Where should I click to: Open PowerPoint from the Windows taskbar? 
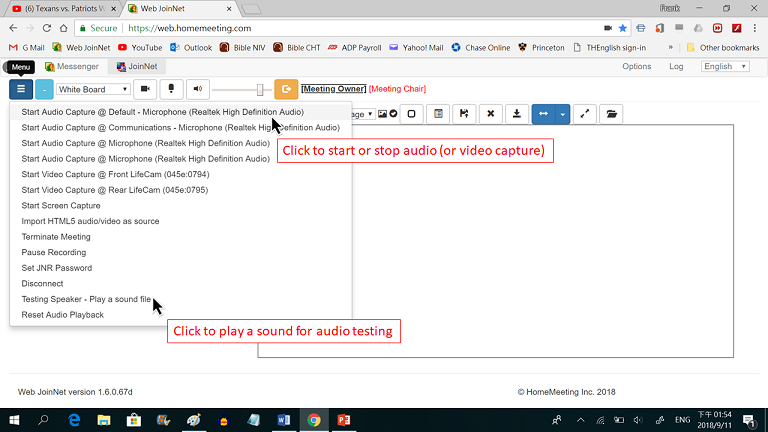click(342, 420)
